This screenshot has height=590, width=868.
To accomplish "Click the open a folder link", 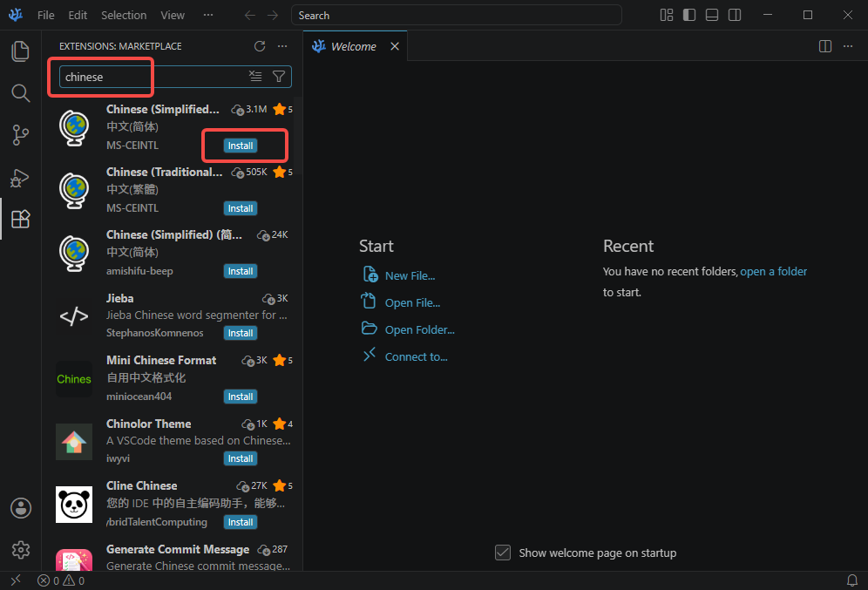I will pos(773,271).
